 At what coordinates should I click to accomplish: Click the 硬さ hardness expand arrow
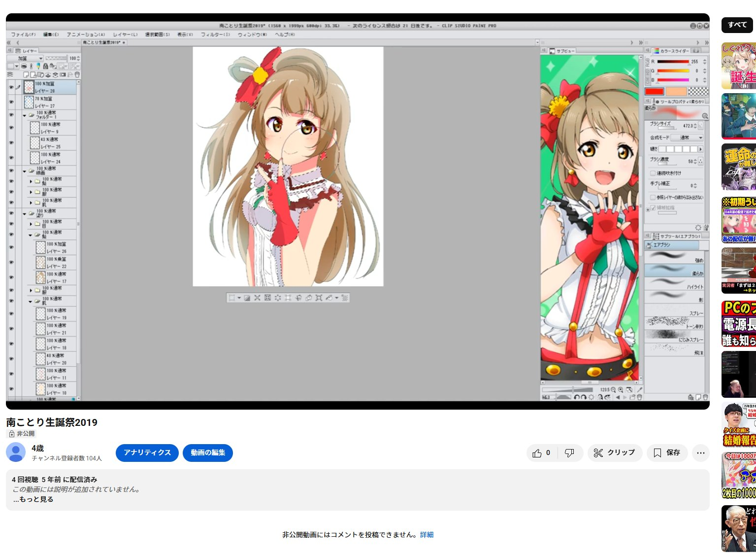[701, 149]
